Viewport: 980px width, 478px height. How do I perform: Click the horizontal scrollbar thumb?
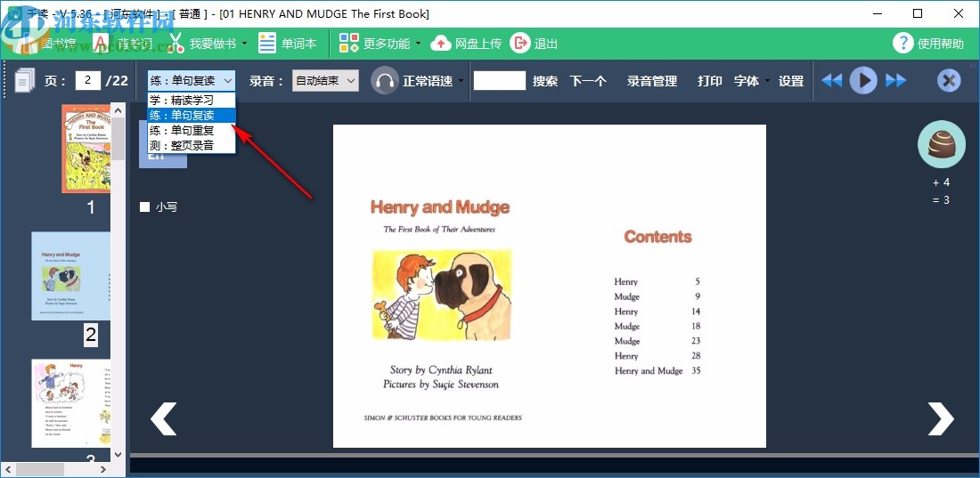tap(41, 468)
